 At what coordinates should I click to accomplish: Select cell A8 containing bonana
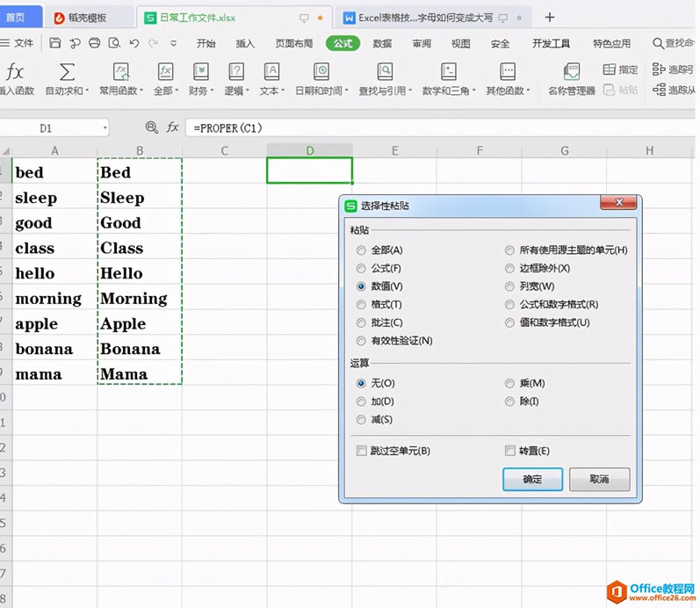55,349
